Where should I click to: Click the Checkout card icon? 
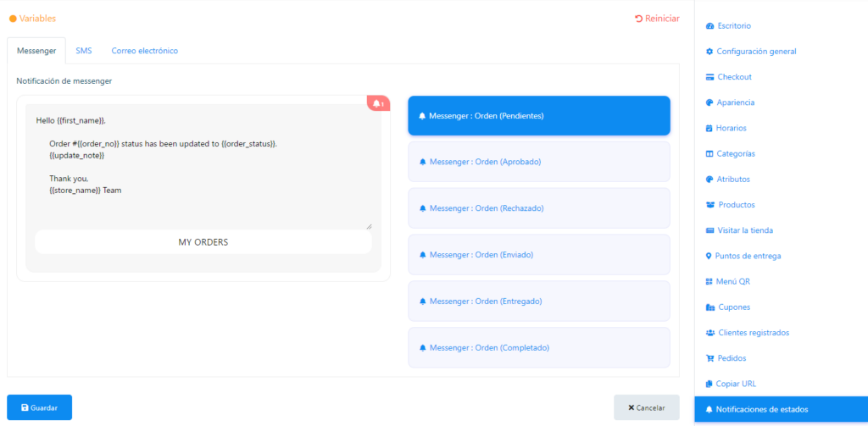pyautogui.click(x=709, y=77)
